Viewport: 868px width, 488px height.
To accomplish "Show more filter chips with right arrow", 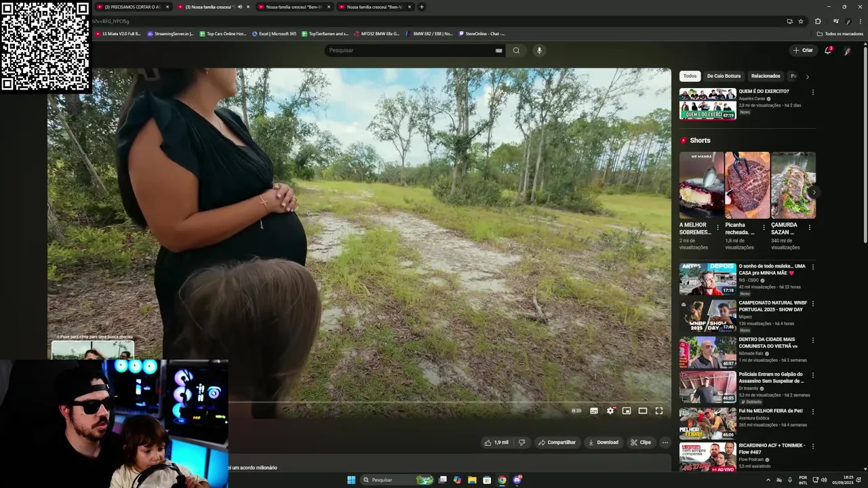I will (807, 77).
